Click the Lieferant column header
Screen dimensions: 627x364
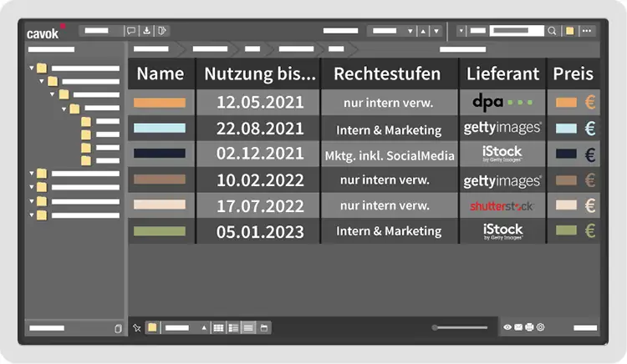[x=502, y=73]
